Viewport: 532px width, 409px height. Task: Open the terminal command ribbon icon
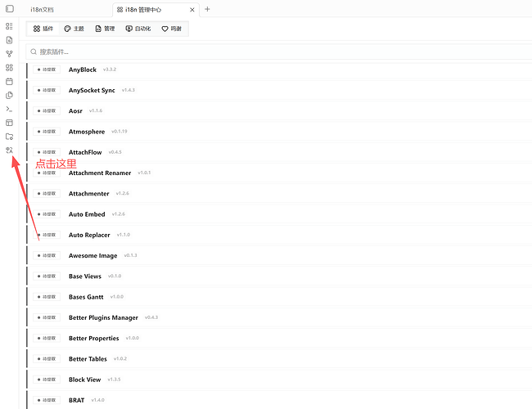pos(9,109)
